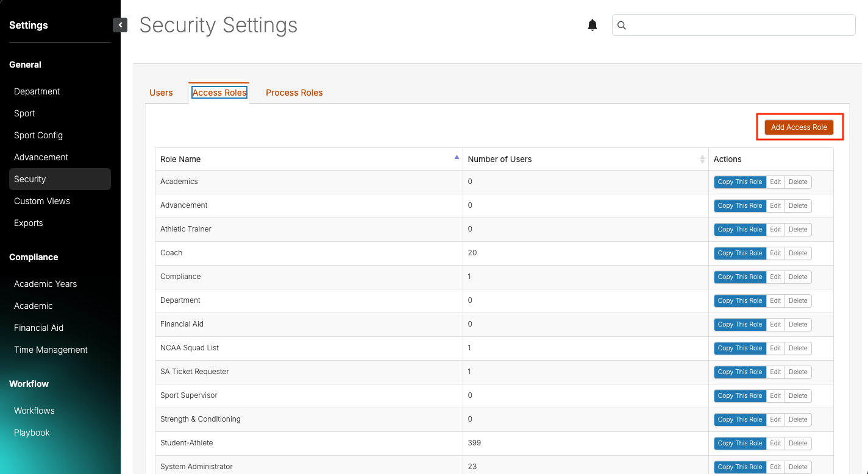This screenshot has width=868, height=474.
Task: Copy the Financial Aid role
Action: pos(740,324)
